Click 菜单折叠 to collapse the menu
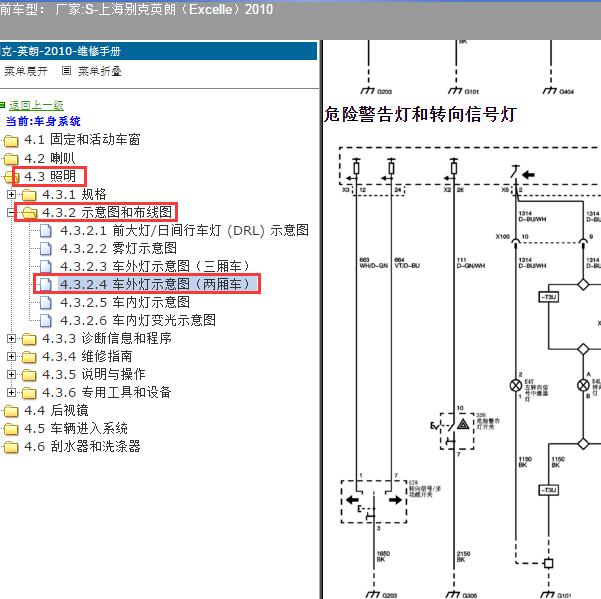This screenshot has height=599, width=601. 100,71
